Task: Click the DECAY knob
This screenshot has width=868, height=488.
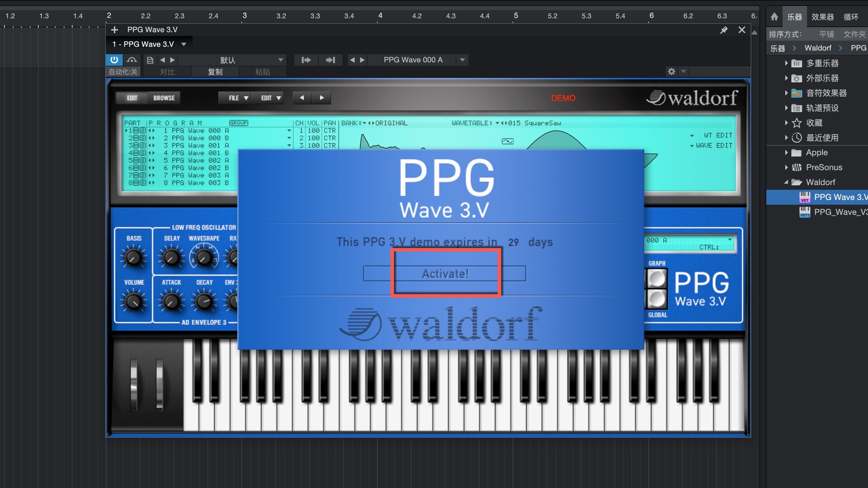Action: point(204,301)
